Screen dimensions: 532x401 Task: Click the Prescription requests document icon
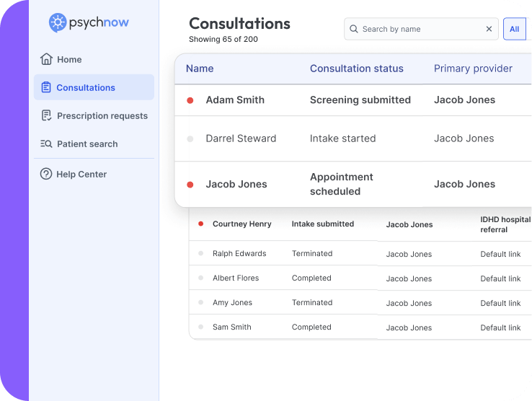coord(46,115)
